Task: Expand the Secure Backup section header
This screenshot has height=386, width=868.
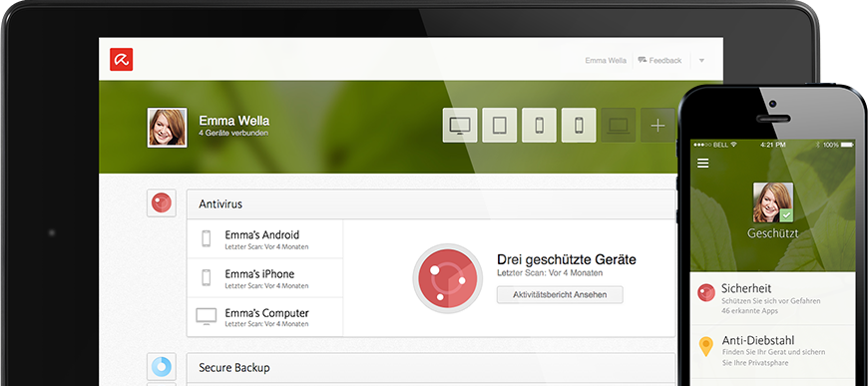Action: coord(431,367)
